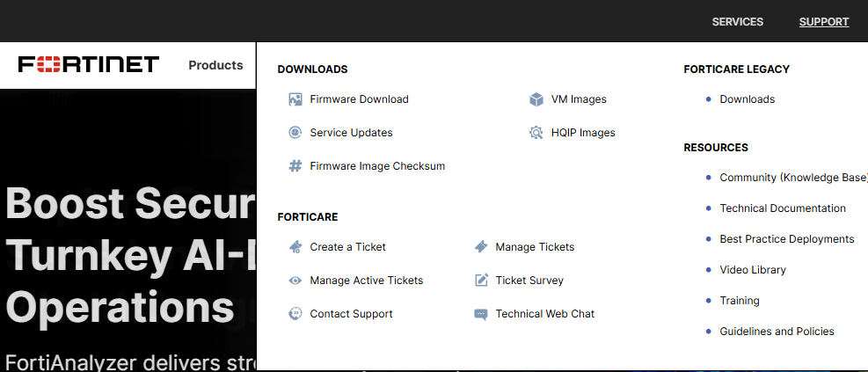The image size is (868, 372).
Task: Open the Training link
Action: point(739,301)
